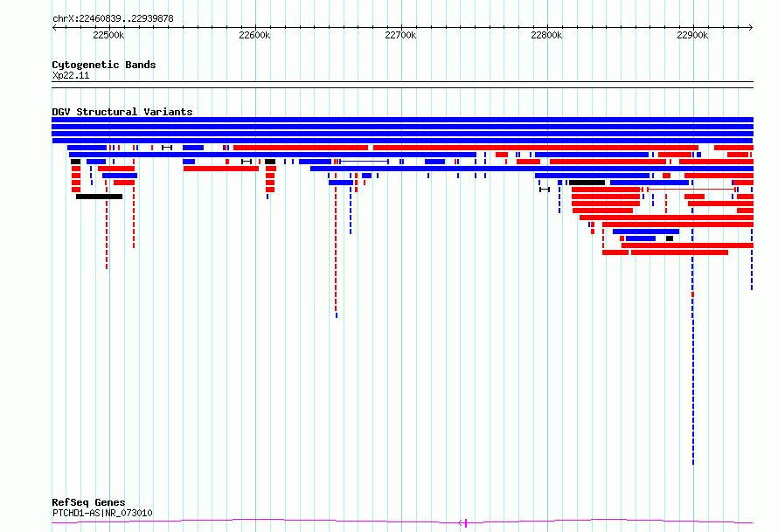
Task: Click the H-shaped bracket variant near 22798k
Action: coord(545,190)
